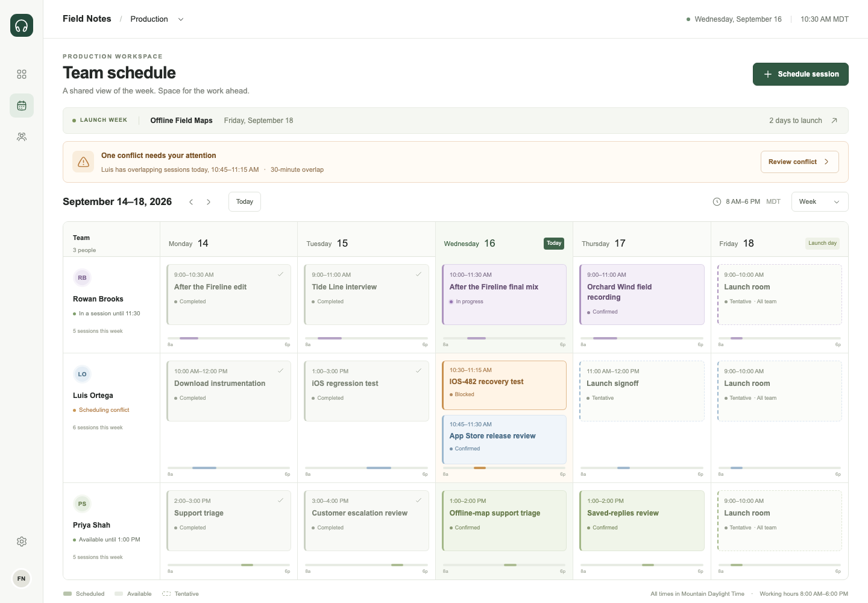Click the Offline Field Maps launch title
The width and height of the screenshot is (868, 603).
tap(181, 121)
